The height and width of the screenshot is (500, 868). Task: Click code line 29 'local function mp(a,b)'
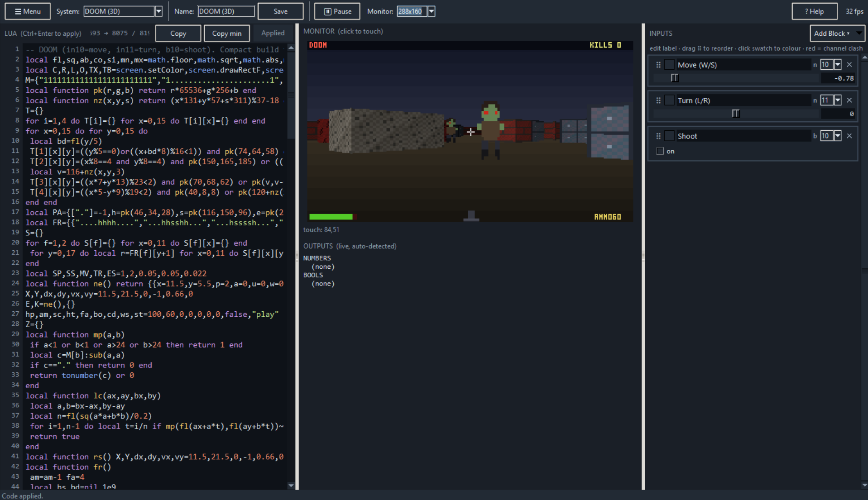[x=75, y=334]
